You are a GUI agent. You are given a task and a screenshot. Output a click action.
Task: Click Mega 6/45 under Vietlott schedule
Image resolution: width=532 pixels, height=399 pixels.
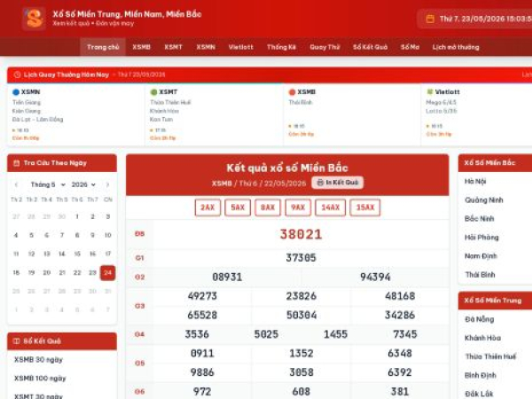pos(441,103)
